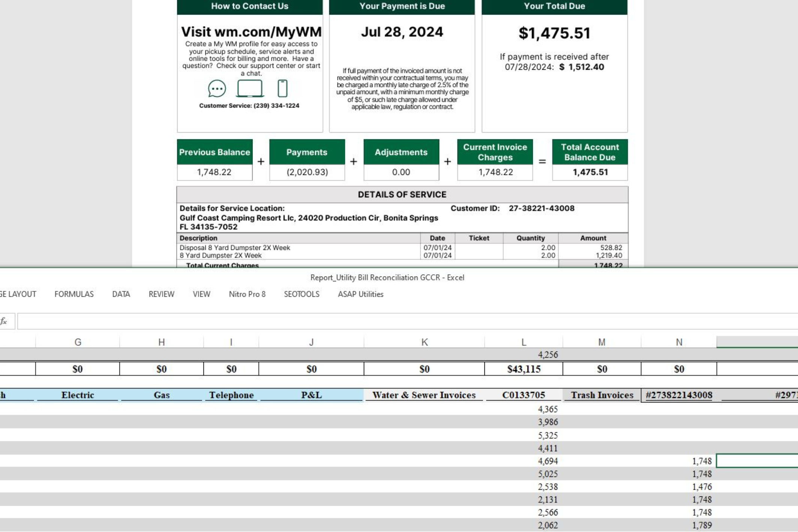Viewport: 798px width, 532px height.
Task: Click the fx Insert Function icon in Excel
Action: (x=4, y=321)
